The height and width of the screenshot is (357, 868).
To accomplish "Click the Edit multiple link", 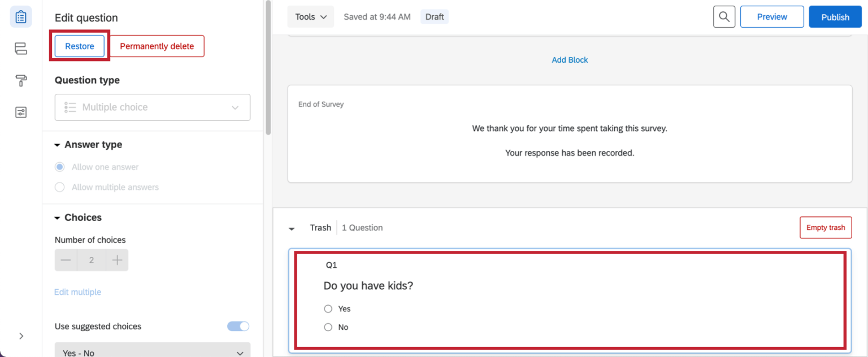I will click(77, 292).
